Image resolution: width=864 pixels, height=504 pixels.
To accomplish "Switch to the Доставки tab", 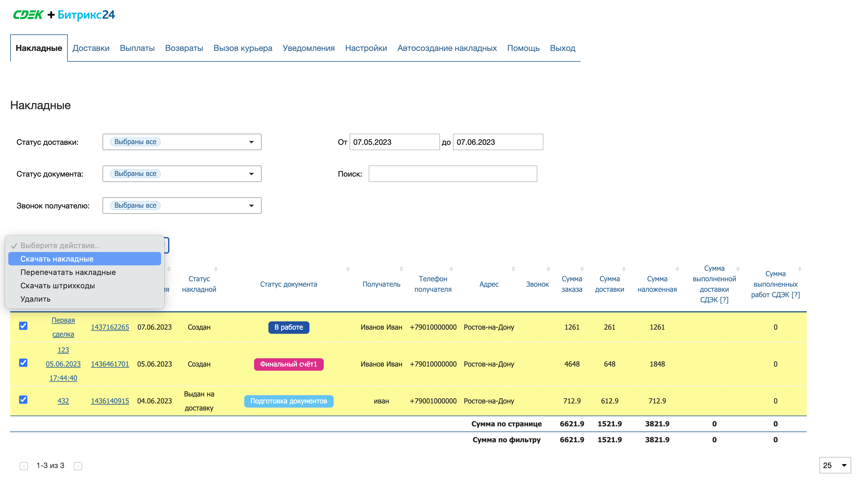I will (x=91, y=48).
